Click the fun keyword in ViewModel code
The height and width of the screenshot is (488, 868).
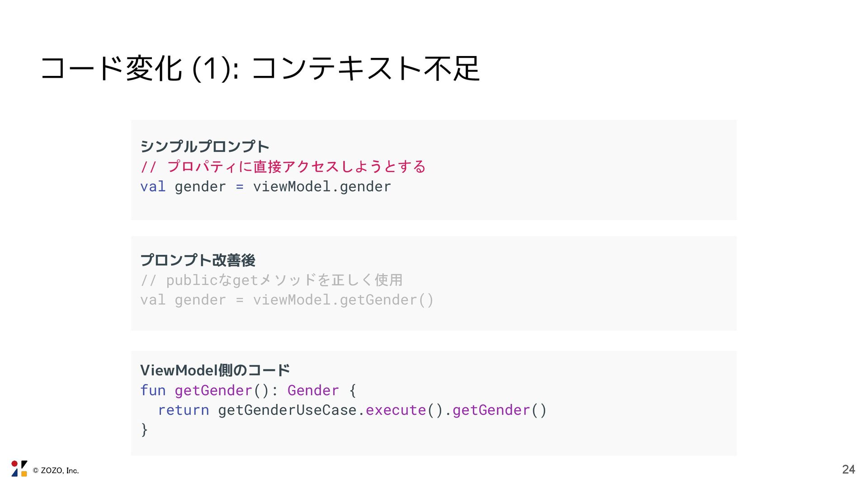[x=153, y=390]
